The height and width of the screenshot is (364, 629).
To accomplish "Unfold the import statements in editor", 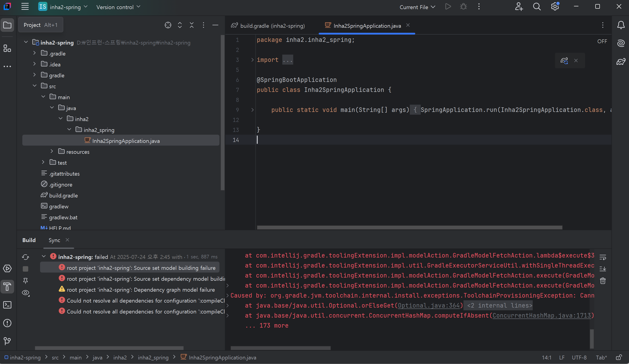I will (252, 60).
